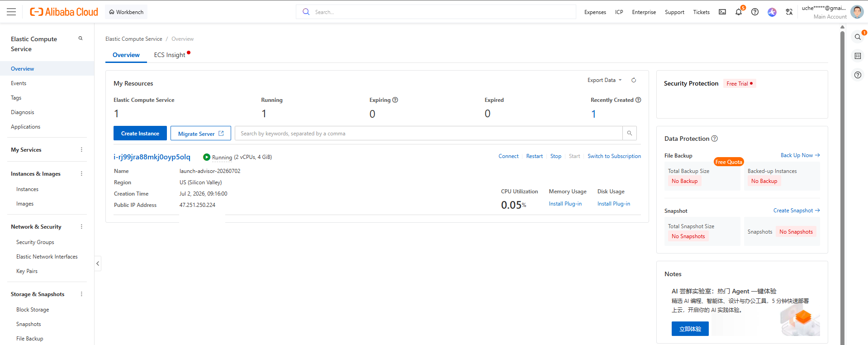Click the Back Up Now link
This screenshot has height=345, width=868.
pos(800,155)
